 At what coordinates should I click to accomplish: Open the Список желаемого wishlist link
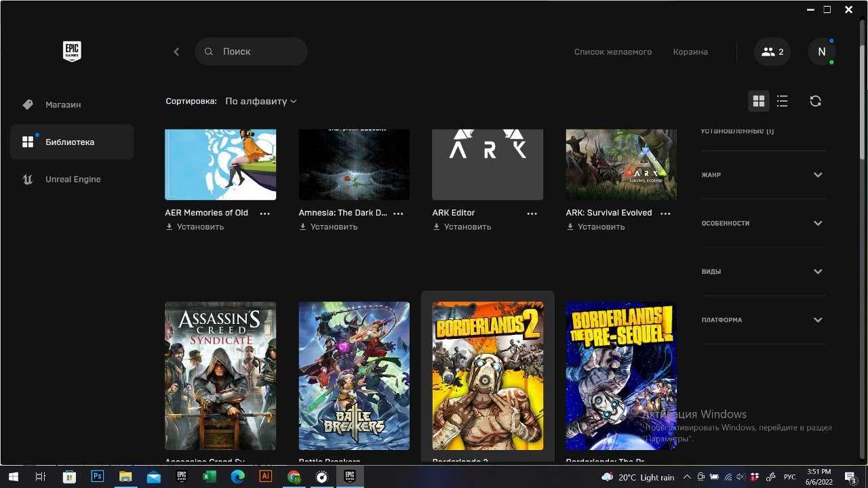612,52
